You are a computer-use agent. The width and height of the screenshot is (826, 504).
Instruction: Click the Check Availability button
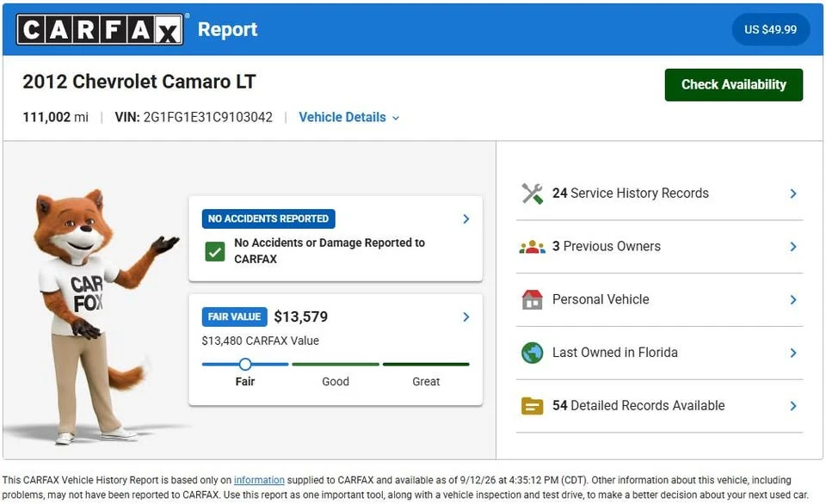click(734, 85)
